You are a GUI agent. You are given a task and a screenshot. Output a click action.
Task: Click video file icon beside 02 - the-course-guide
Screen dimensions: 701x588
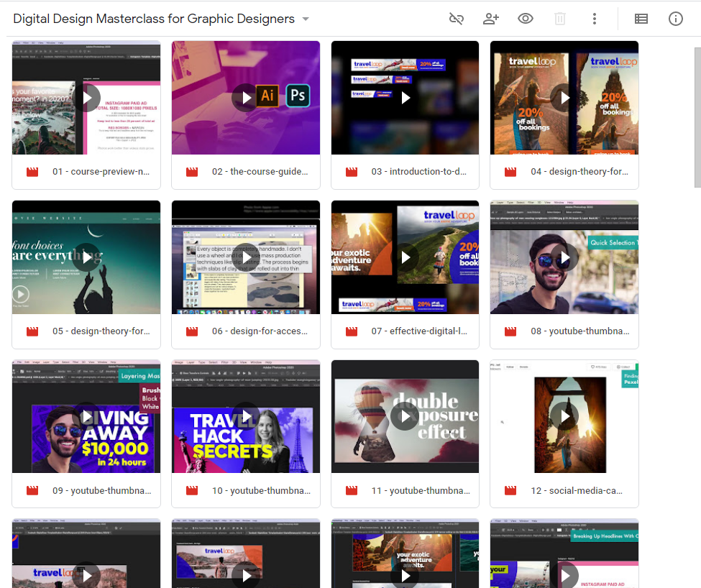click(192, 172)
